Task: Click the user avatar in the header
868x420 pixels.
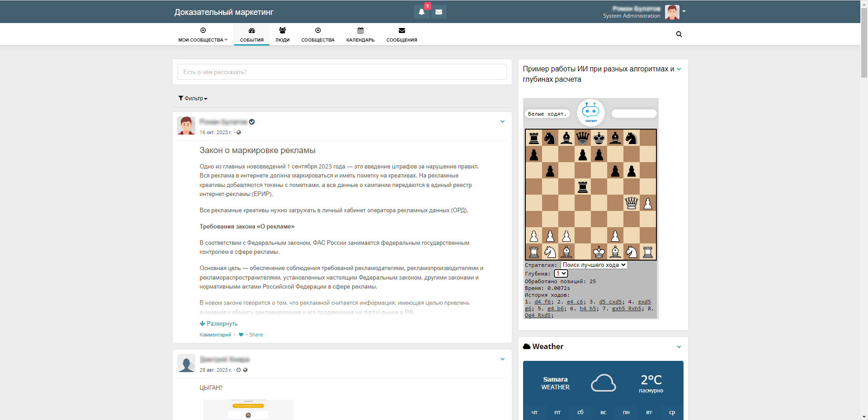Action: point(672,12)
